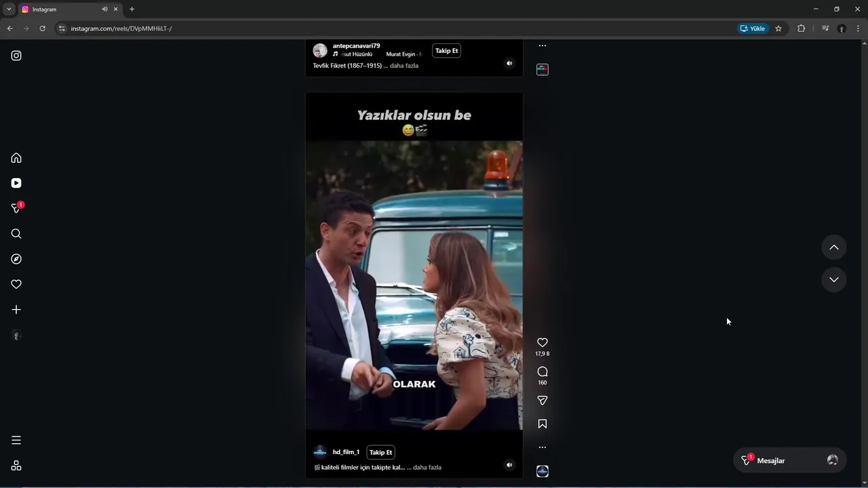Go to previous reel with up arrow
The image size is (868, 488).
[x=834, y=247]
